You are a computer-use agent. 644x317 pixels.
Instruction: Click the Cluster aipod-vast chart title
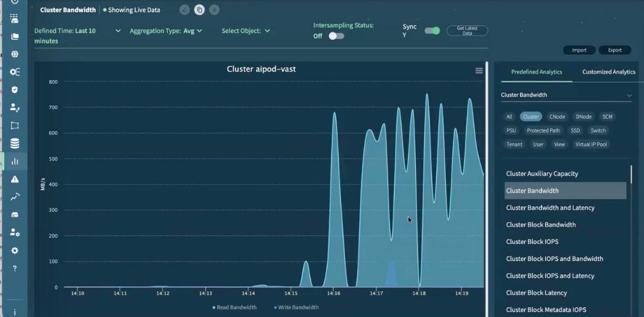tap(261, 69)
